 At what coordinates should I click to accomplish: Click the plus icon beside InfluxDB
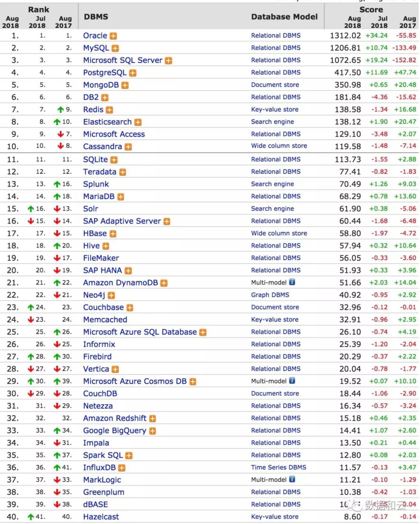[122, 468]
